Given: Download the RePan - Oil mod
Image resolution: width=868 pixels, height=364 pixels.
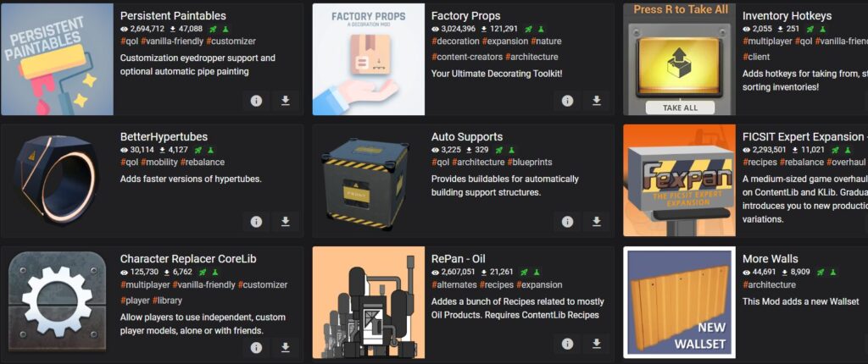Looking at the screenshot, I should click(596, 344).
